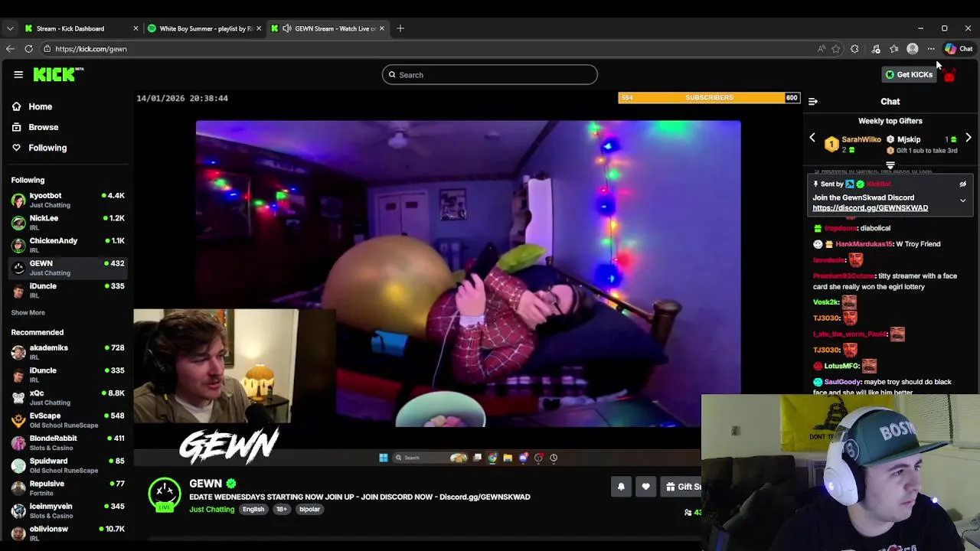Viewport: 980px width, 551px height.
Task: Open EvScape in Recommended channels
Action: 67,420
